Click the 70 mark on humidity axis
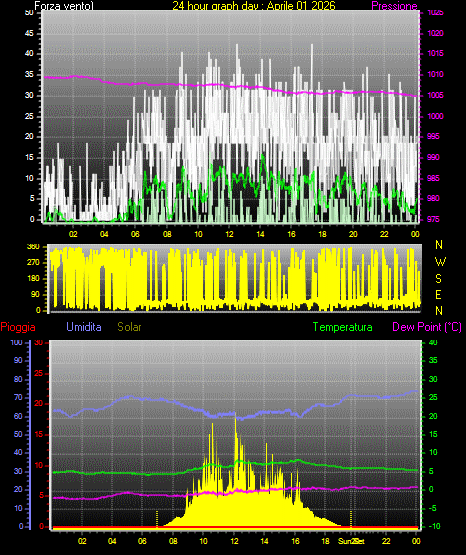 pyautogui.click(x=18, y=397)
